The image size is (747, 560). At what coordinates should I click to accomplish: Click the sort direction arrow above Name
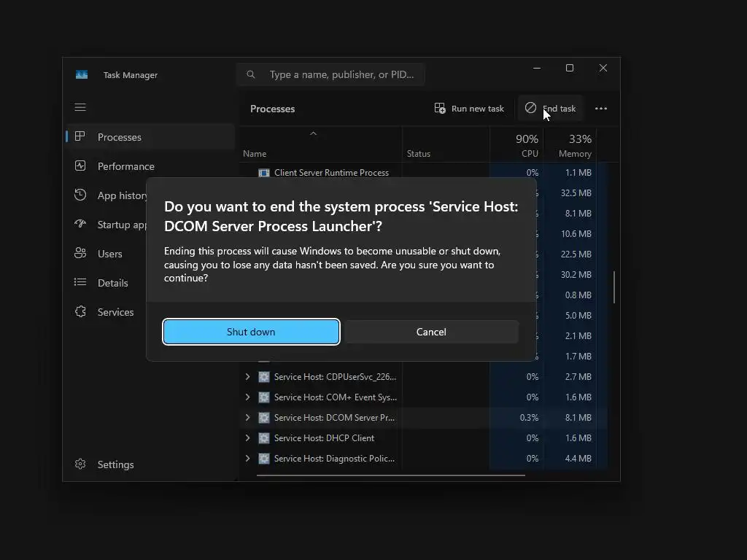313,133
